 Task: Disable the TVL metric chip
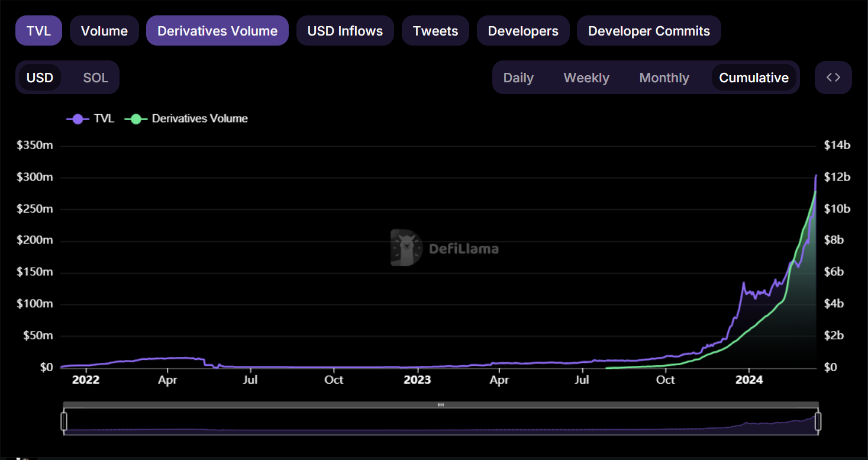38,31
